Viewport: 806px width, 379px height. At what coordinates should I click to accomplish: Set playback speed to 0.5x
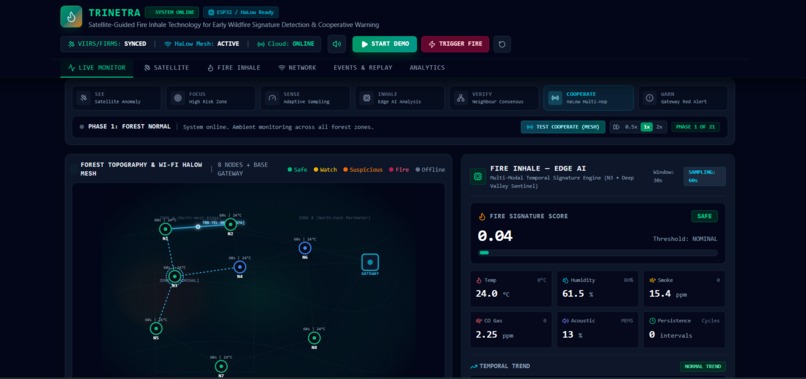click(x=631, y=127)
